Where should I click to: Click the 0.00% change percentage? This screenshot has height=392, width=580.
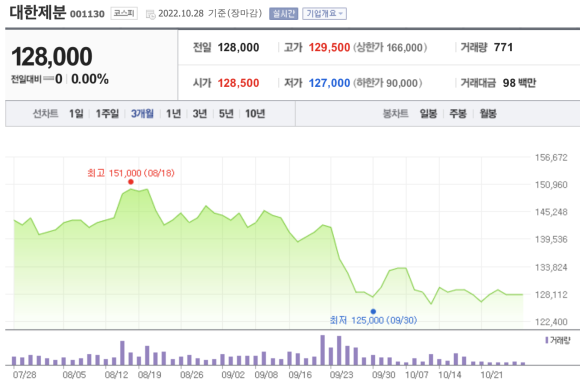click(90, 79)
